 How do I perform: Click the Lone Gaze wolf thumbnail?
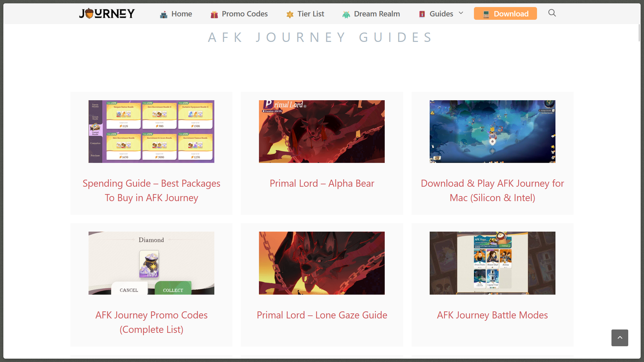point(322,263)
